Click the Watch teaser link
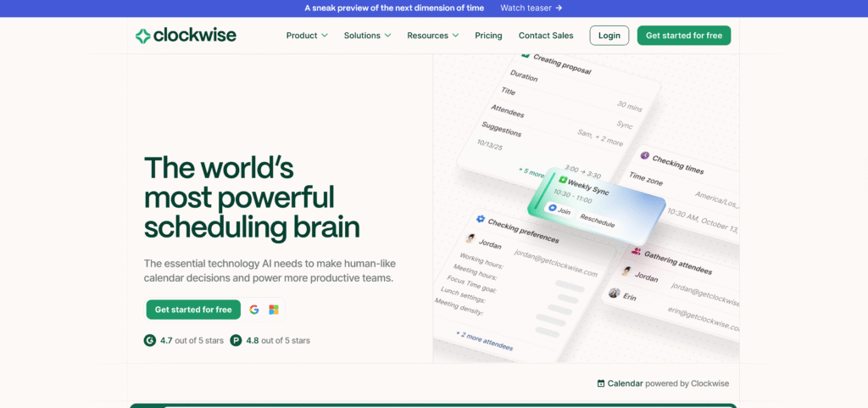Viewport: 868px width, 408px height. coord(531,8)
